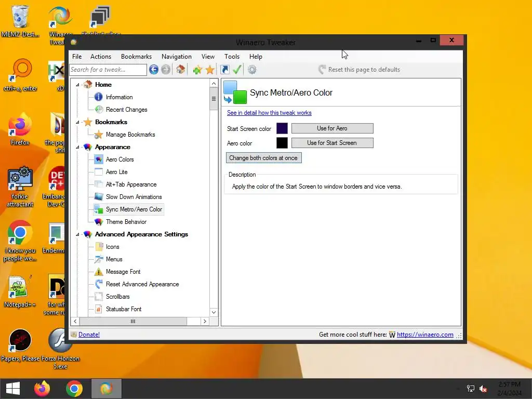Viewport: 532px width, 399px height.
Task: Click the Menus entry's icon in tree
Action: [x=99, y=259]
